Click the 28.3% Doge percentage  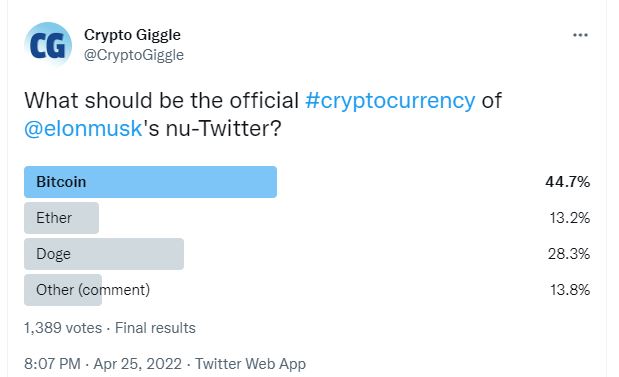click(568, 254)
